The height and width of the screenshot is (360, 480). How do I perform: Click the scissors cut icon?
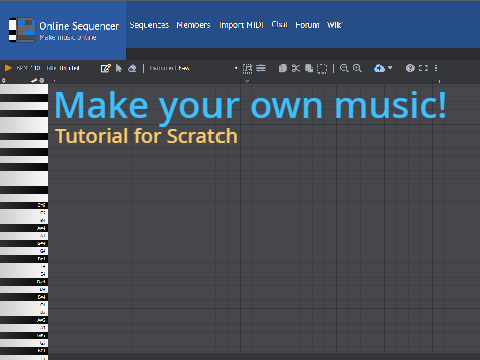tap(296, 68)
